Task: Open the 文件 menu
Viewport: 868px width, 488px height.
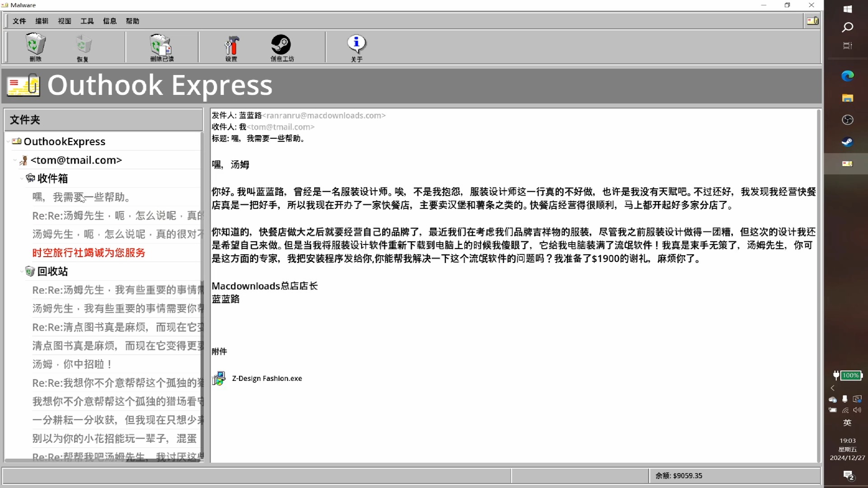Action: pyautogui.click(x=19, y=21)
